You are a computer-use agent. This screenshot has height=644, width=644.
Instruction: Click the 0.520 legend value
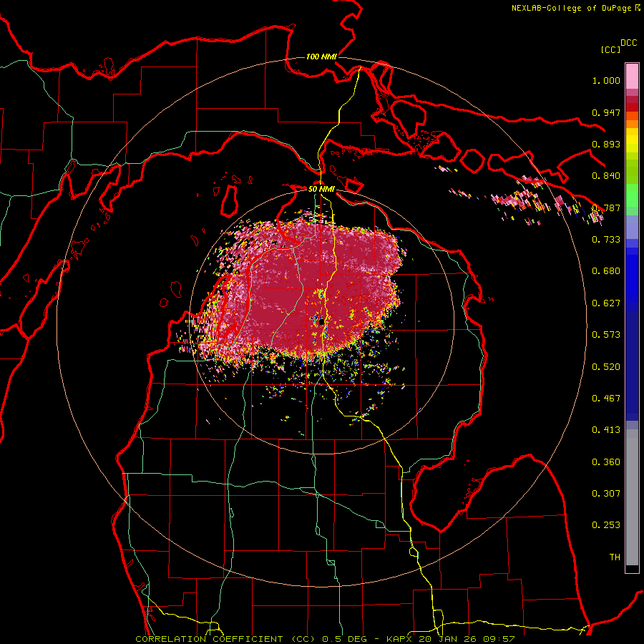coord(606,367)
